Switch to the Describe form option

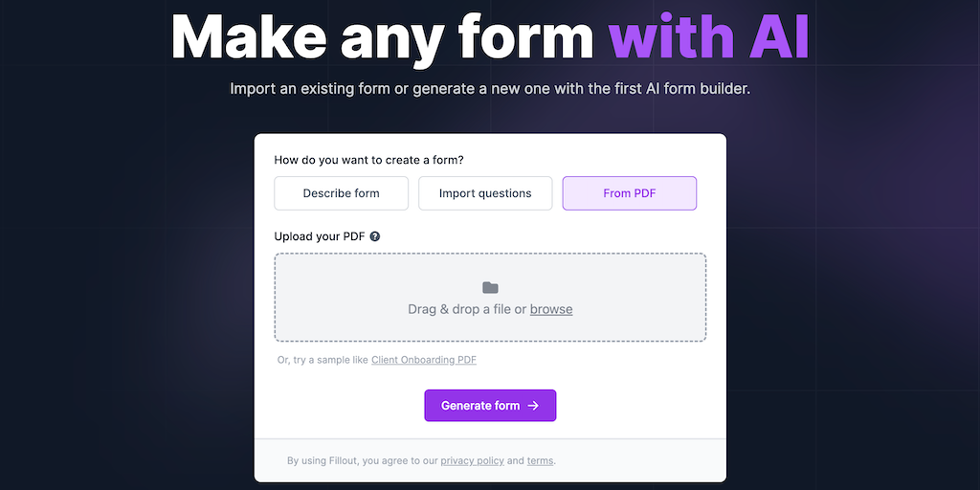click(342, 193)
